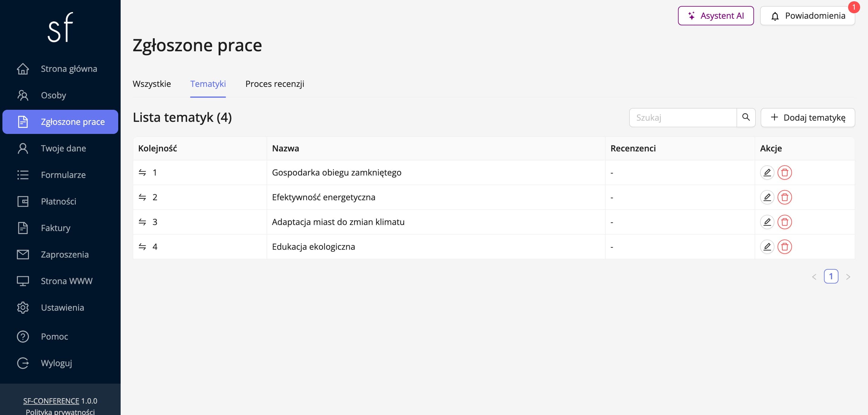Edit Efektywność energetyczna topic
The width and height of the screenshot is (868, 415).
pos(767,197)
